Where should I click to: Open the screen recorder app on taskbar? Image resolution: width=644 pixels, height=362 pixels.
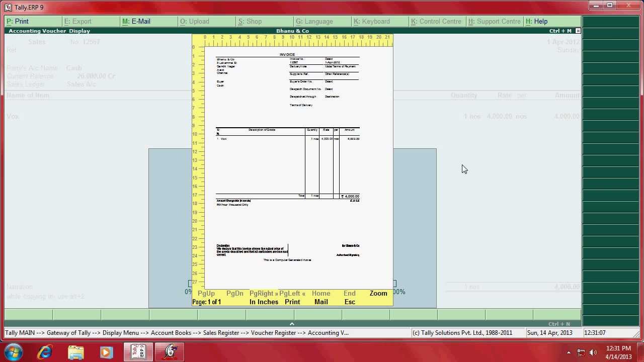click(170, 352)
